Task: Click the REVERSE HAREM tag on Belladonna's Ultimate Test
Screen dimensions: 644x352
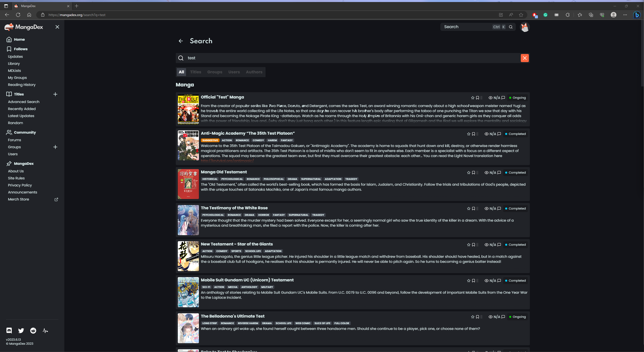Action: pyautogui.click(x=248, y=323)
